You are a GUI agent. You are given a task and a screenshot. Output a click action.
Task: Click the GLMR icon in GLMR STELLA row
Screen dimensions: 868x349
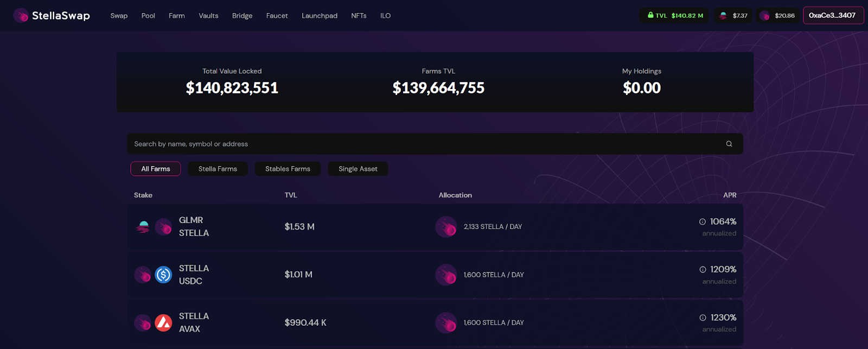point(143,227)
